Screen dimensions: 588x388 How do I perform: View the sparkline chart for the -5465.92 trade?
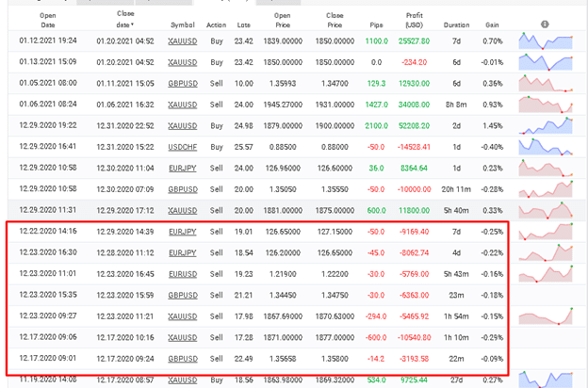tap(546, 316)
